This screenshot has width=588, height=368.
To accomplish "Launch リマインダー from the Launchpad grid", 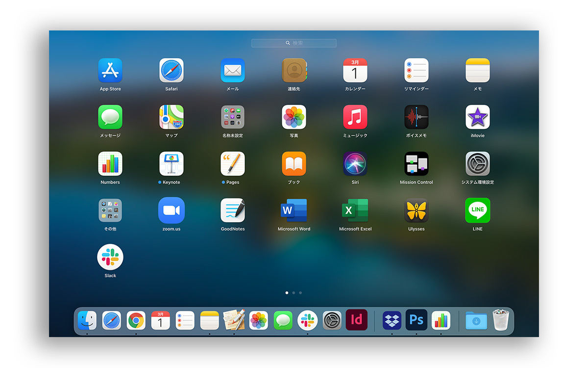I will [x=416, y=71].
